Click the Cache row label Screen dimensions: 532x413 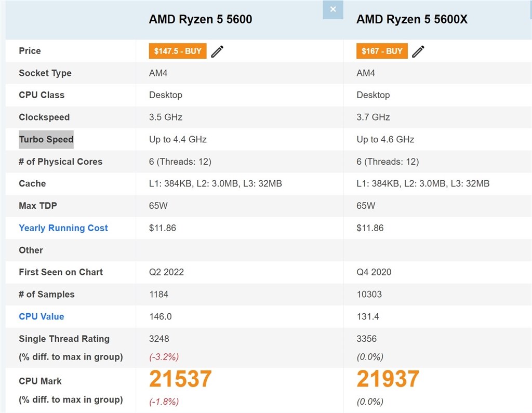point(32,183)
